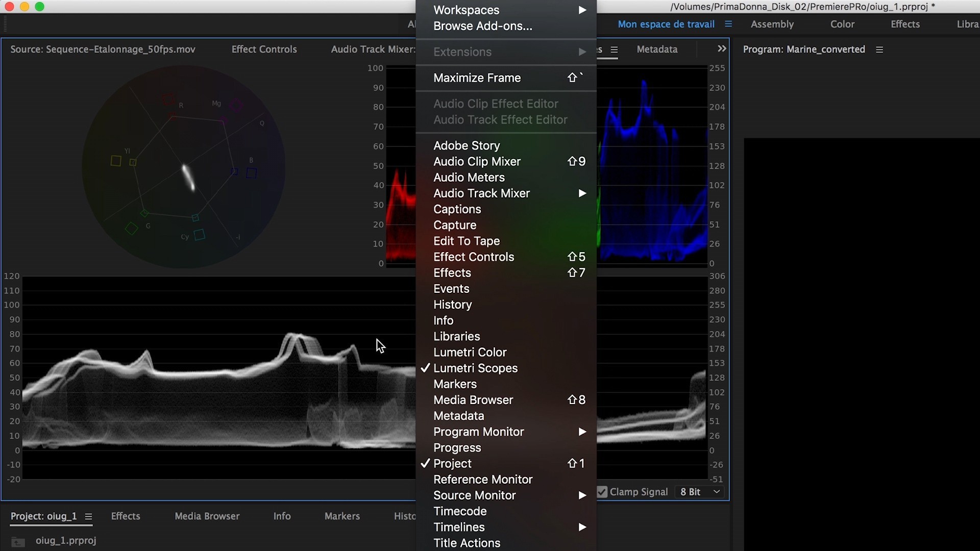Image resolution: width=980 pixels, height=551 pixels.
Task: Switch to the Effect Controls panel tab
Action: click(264, 49)
